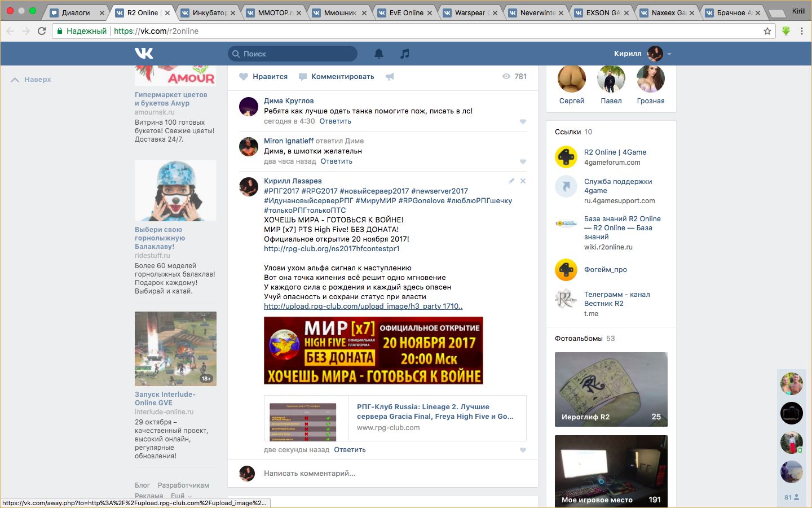This screenshot has width=812, height=508.
Task: Like Дима Круглов's comment heart
Action: [x=523, y=121]
